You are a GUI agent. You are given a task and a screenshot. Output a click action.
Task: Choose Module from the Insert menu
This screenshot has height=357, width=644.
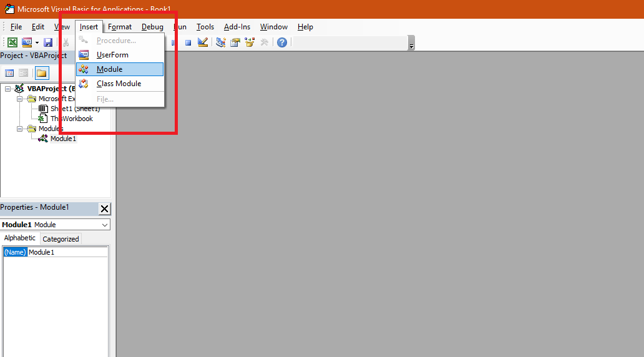(120, 69)
